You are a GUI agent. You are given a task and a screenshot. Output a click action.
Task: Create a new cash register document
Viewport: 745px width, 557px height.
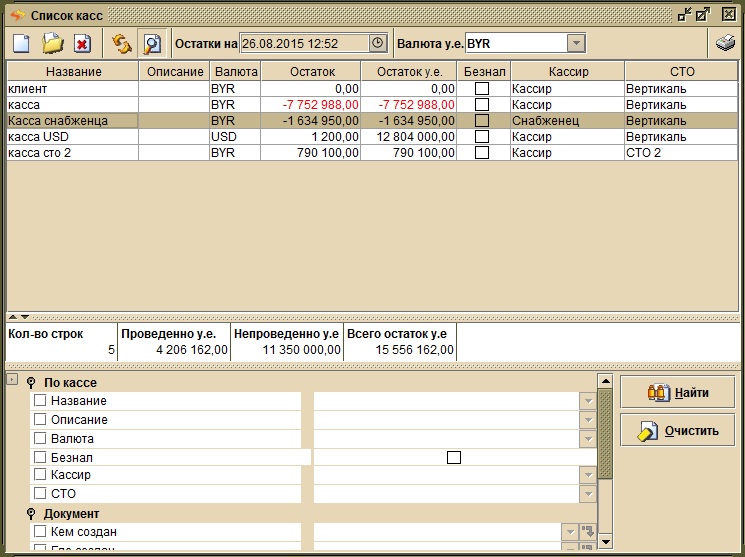(21, 44)
